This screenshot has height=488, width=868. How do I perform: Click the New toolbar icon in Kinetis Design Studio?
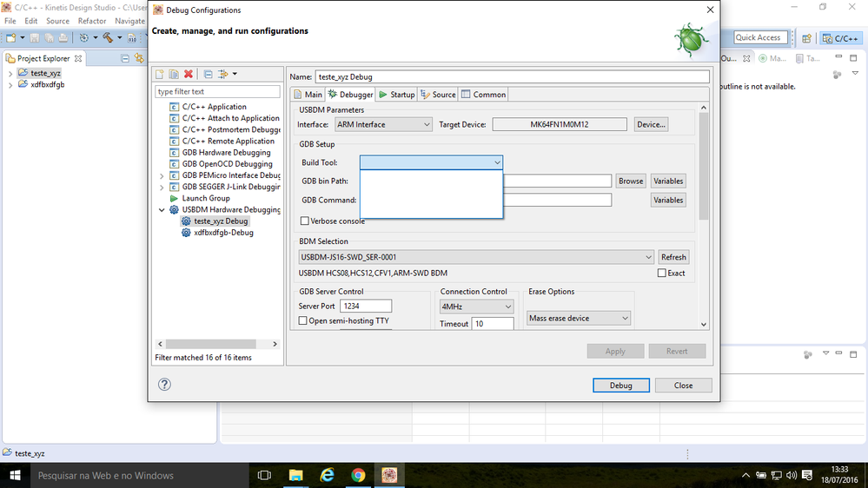point(11,37)
